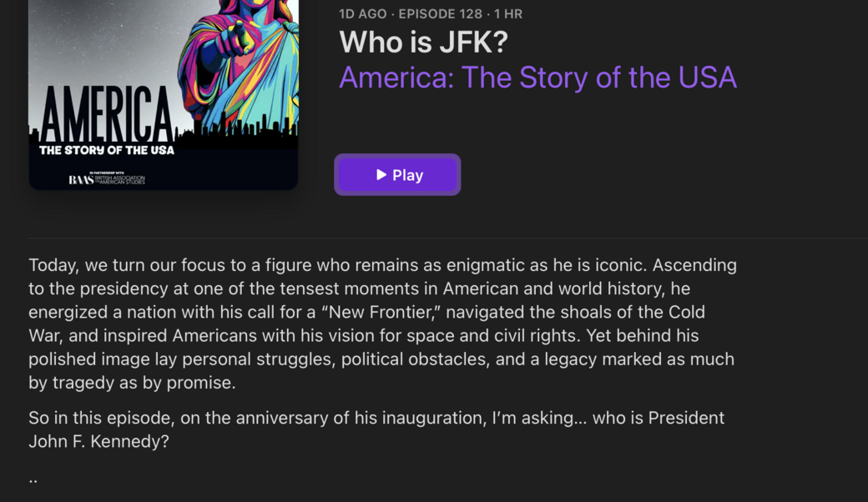Click the paragraph starting So in this episode
Image resolution: width=868 pixels, height=502 pixels.
point(376,429)
